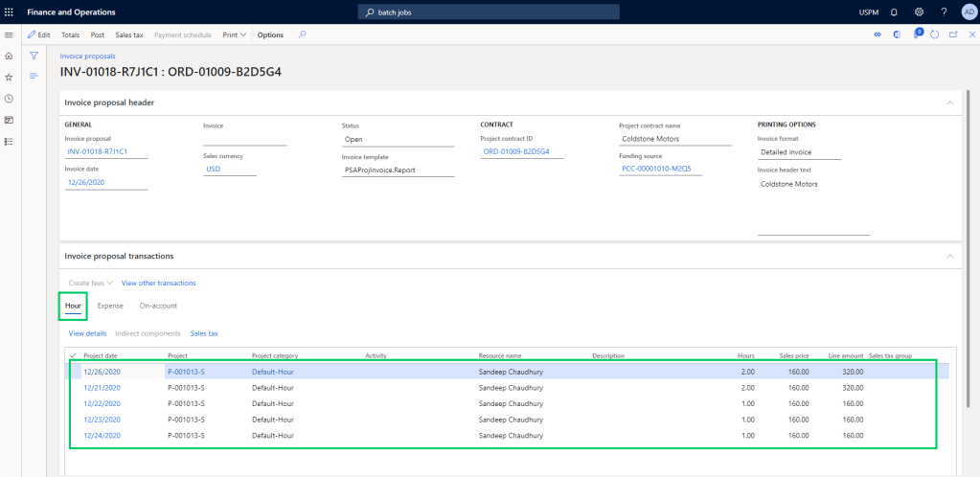
Task: Refresh the page using the refresh icon
Action: (934, 34)
